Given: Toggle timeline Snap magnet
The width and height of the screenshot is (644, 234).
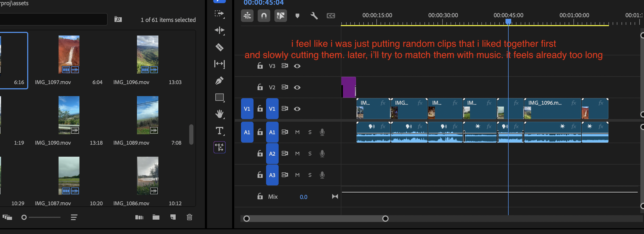Looking at the screenshot, I should 264,16.
